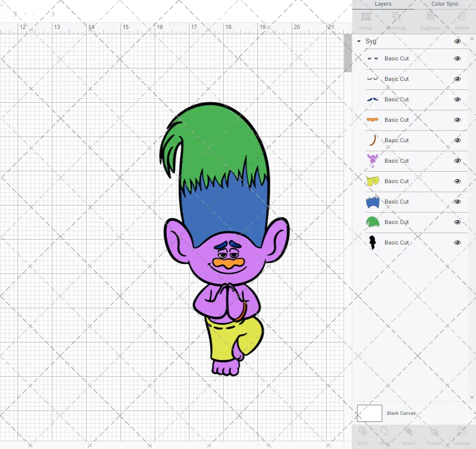Click the Group icon in layers toolbar
Screen dimensions: 476x449
366,16
